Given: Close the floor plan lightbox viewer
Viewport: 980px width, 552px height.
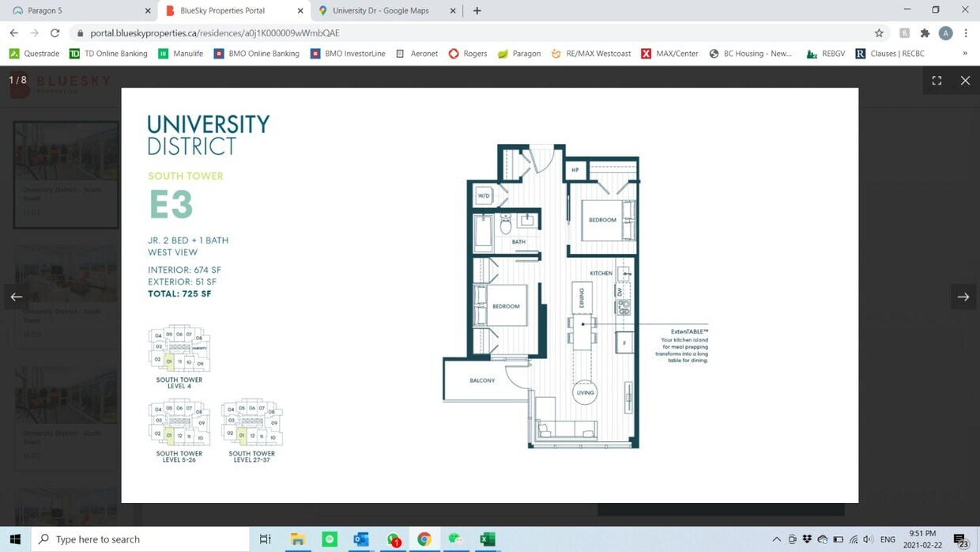Looking at the screenshot, I should (x=965, y=81).
